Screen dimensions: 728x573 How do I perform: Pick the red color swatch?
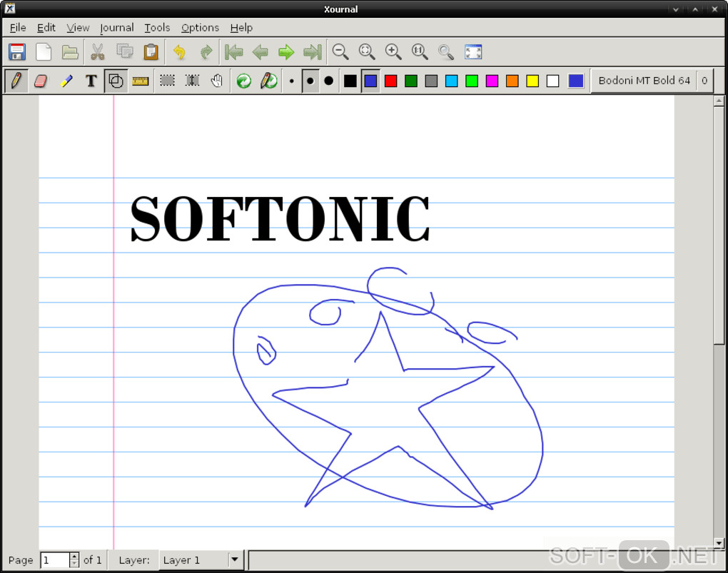pos(391,81)
